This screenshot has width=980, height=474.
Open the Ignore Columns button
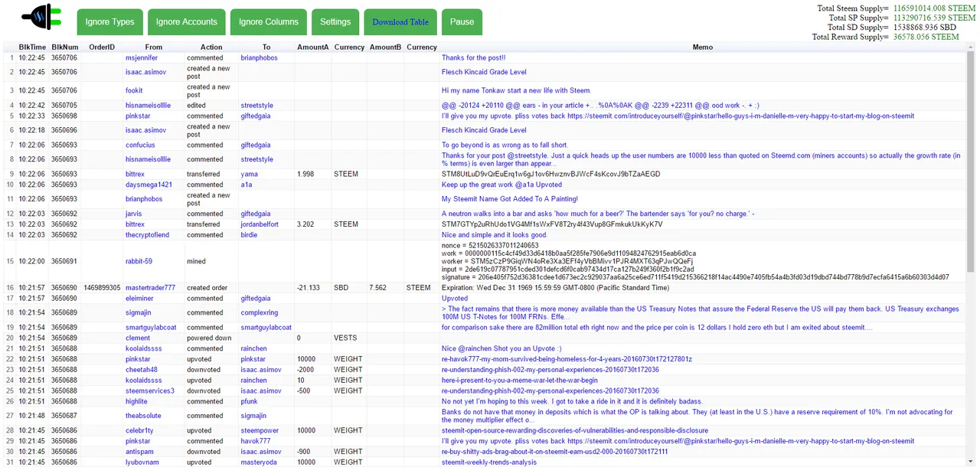tap(269, 22)
